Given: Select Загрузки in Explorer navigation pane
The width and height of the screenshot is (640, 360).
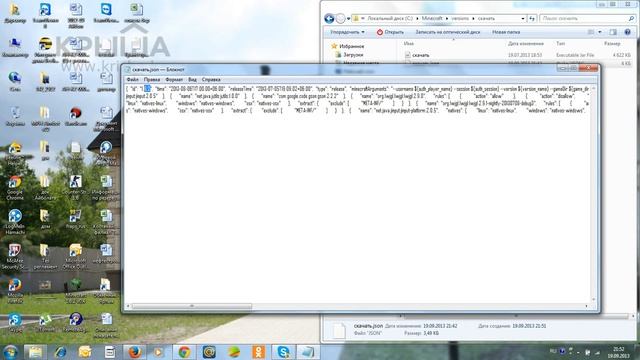Looking at the screenshot, I should pos(349,54).
